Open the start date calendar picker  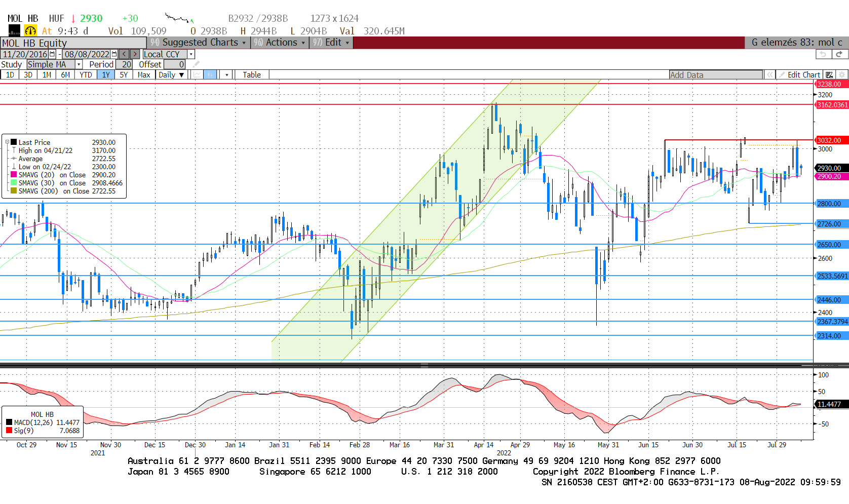[x=52, y=54]
